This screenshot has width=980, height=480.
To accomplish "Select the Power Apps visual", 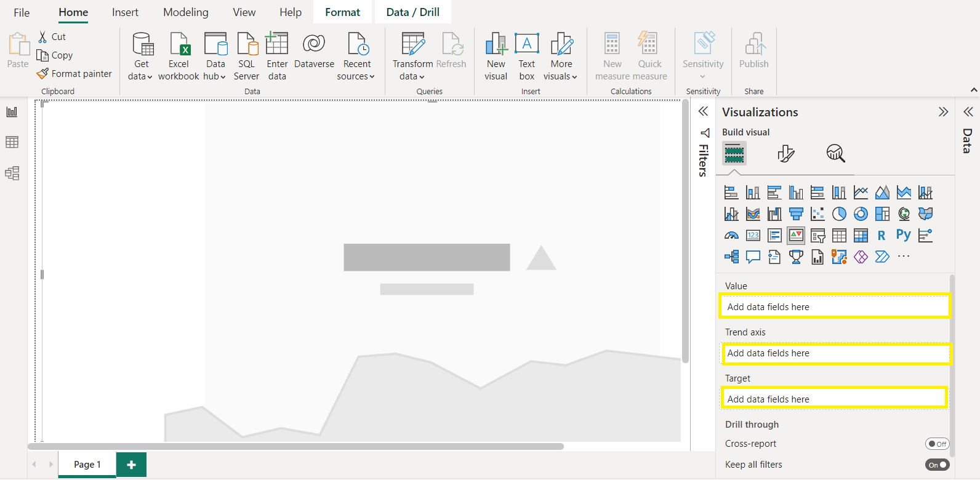I will [861, 257].
